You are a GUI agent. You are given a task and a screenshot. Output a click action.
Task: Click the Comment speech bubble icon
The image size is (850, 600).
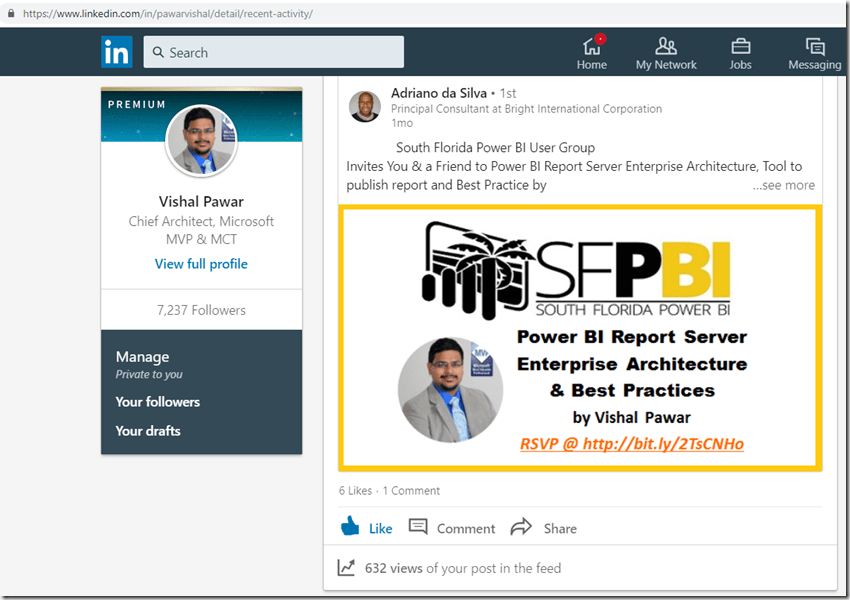point(418,527)
